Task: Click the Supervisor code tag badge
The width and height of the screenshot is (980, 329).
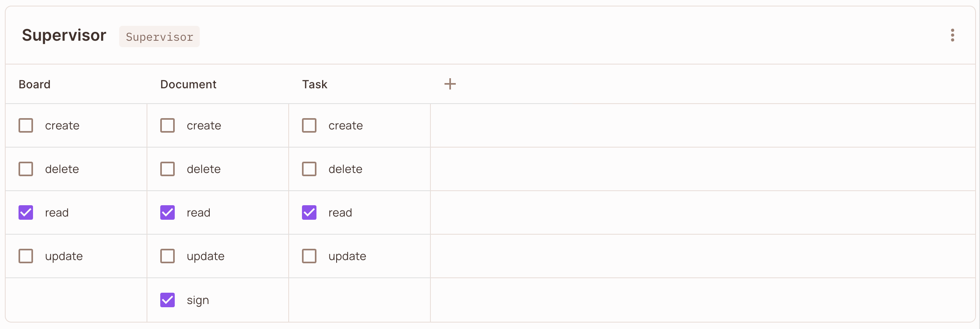Action: click(x=159, y=37)
